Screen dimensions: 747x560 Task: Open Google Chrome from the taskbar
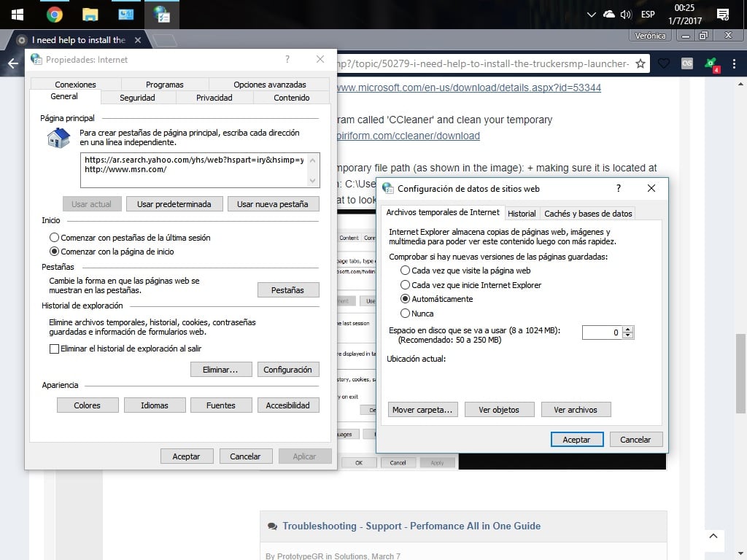point(55,14)
